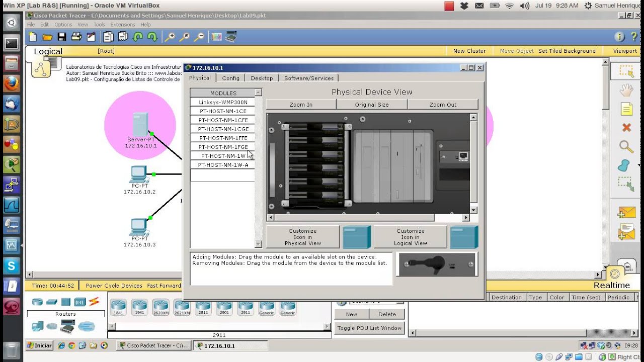This screenshot has width=644, height=362.
Task: Choose the Connections lightning bolt icon
Action: (x=94, y=302)
